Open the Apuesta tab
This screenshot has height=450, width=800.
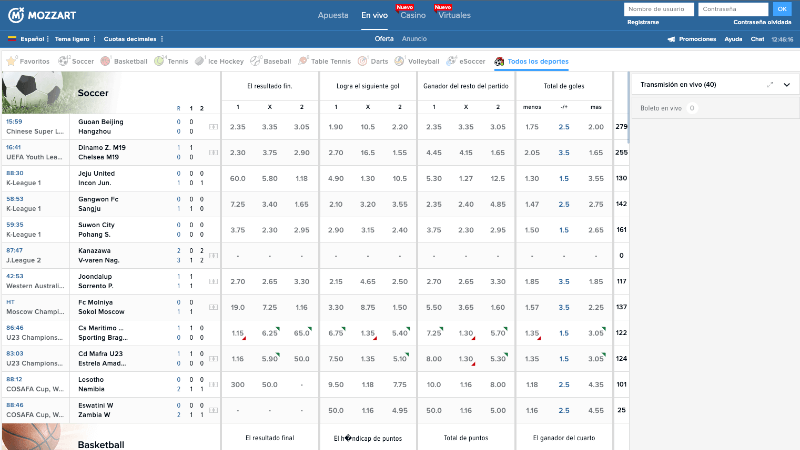point(333,15)
